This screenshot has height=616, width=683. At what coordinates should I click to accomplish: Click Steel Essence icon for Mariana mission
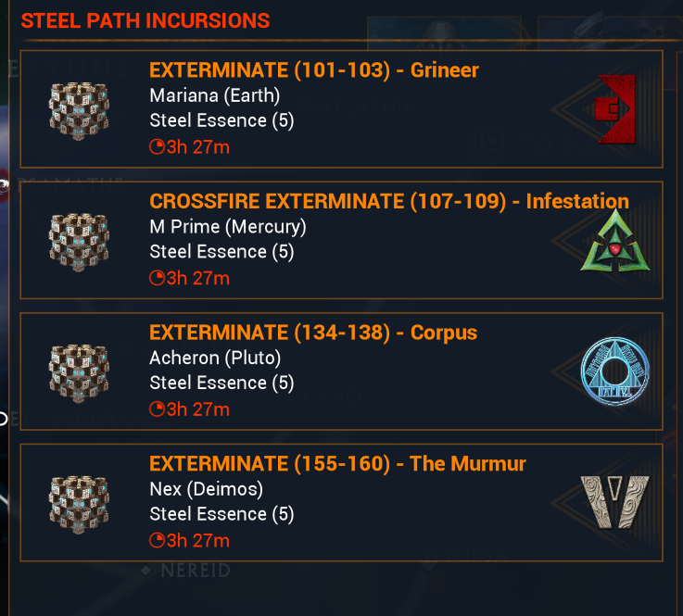pos(79,110)
